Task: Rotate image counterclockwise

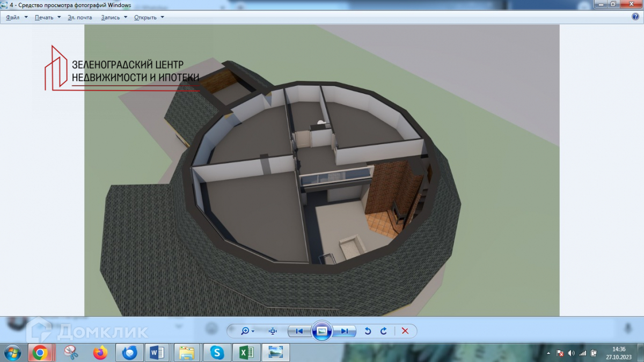Action: (x=368, y=331)
